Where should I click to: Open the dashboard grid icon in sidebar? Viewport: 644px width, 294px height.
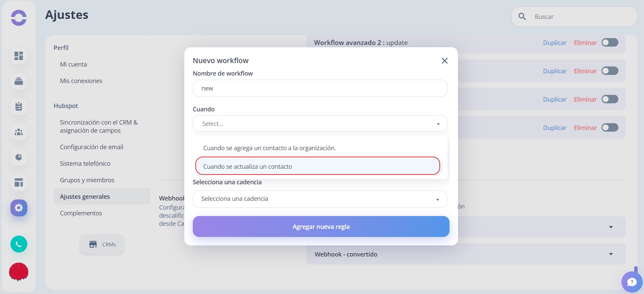[x=19, y=56]
